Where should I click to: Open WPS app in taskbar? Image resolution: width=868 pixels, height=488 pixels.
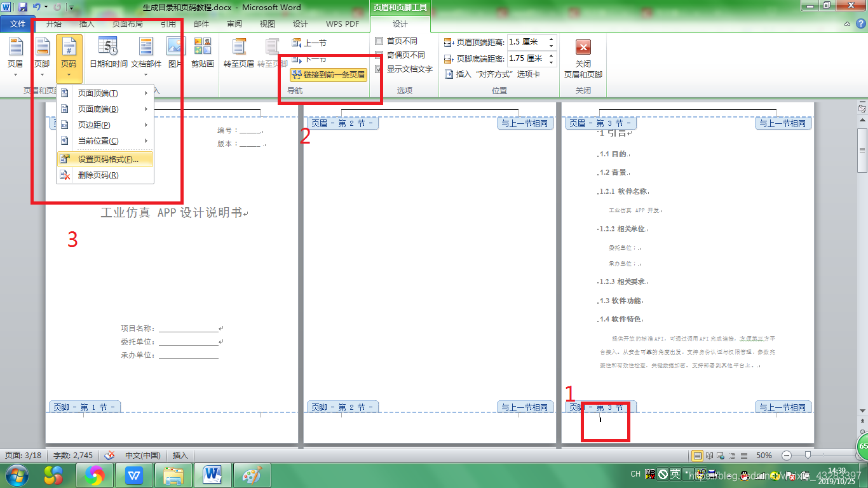tap(134, 475)
